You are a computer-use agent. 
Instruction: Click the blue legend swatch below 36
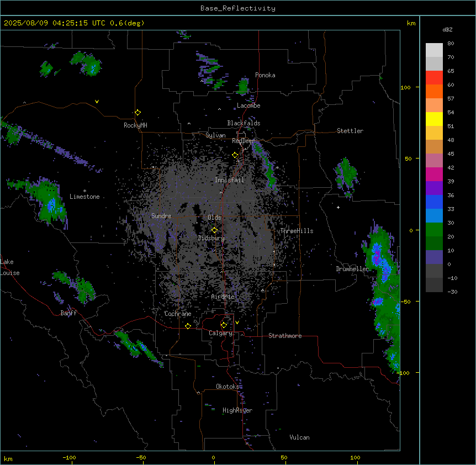point(434,202)
